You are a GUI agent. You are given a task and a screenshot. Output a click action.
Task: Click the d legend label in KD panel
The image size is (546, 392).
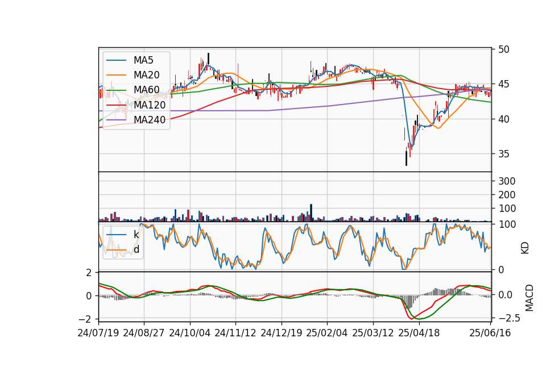pos(136,249)
